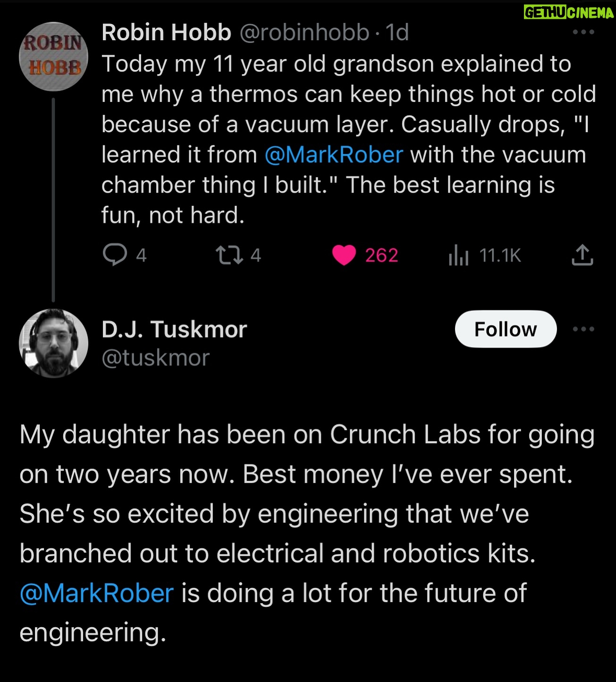Open Robin Hobb's profile picture
Image resolution: width=616 pixels, height=682 pixels.
[x=53, y=57]
